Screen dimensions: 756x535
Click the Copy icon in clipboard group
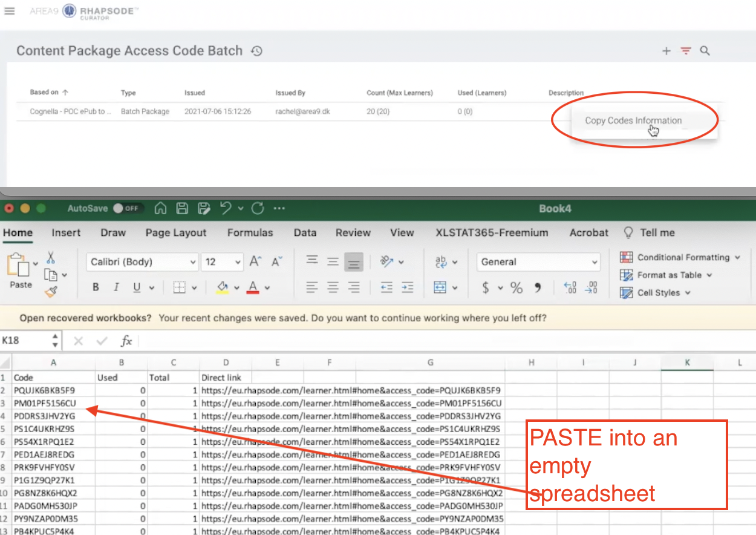pyautogui.click(x=51, y=275)
